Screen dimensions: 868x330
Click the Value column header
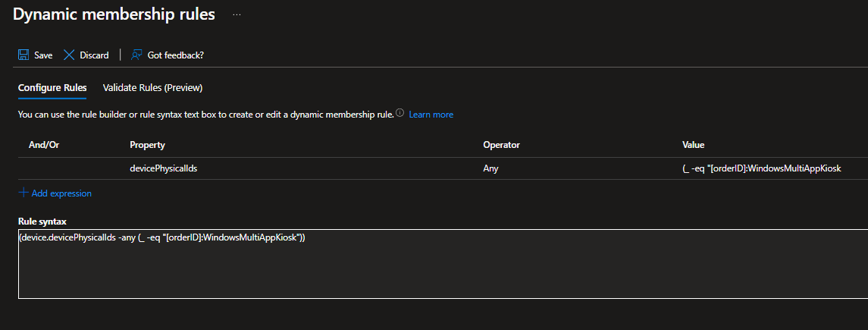point(693,145)
